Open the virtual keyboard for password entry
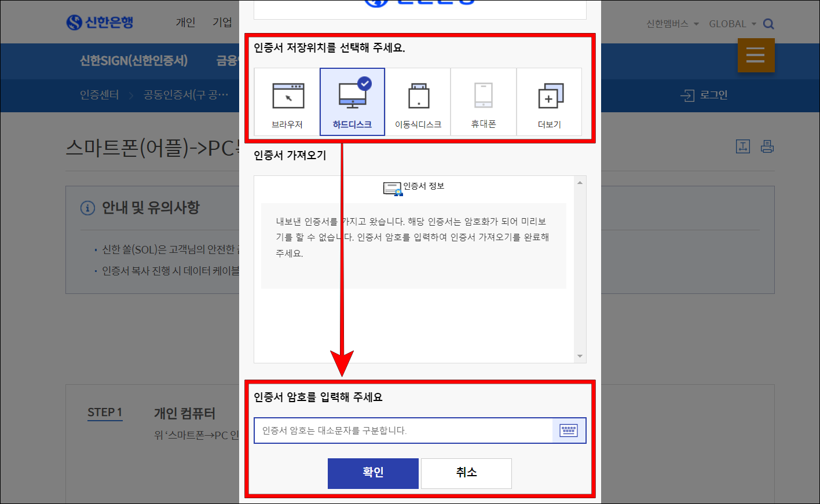 [568, 430]
